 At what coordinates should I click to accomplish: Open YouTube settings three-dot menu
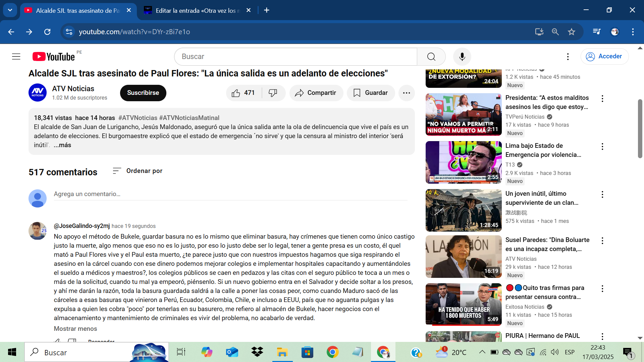568,56
